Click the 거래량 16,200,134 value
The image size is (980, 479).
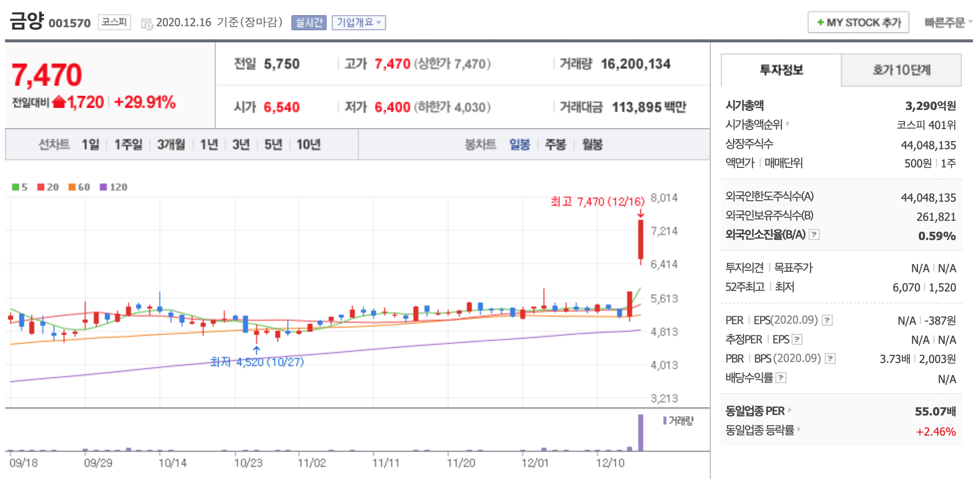click(x=636, y=64)
